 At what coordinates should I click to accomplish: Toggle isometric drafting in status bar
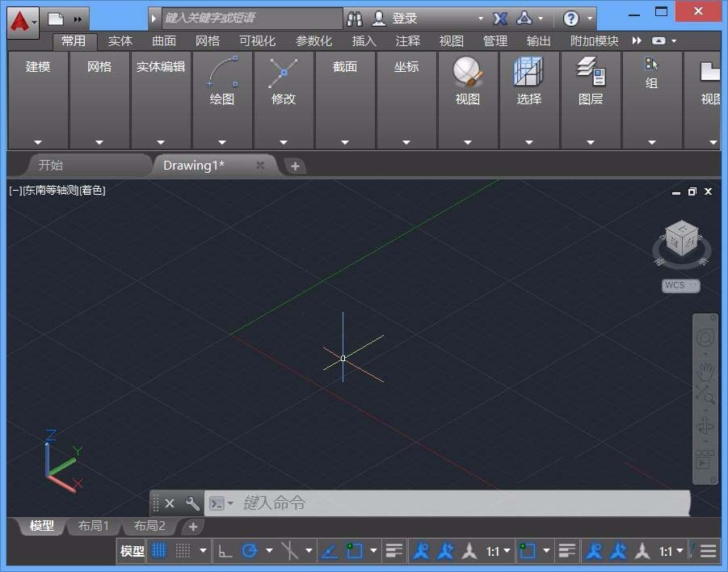[289, 551]
